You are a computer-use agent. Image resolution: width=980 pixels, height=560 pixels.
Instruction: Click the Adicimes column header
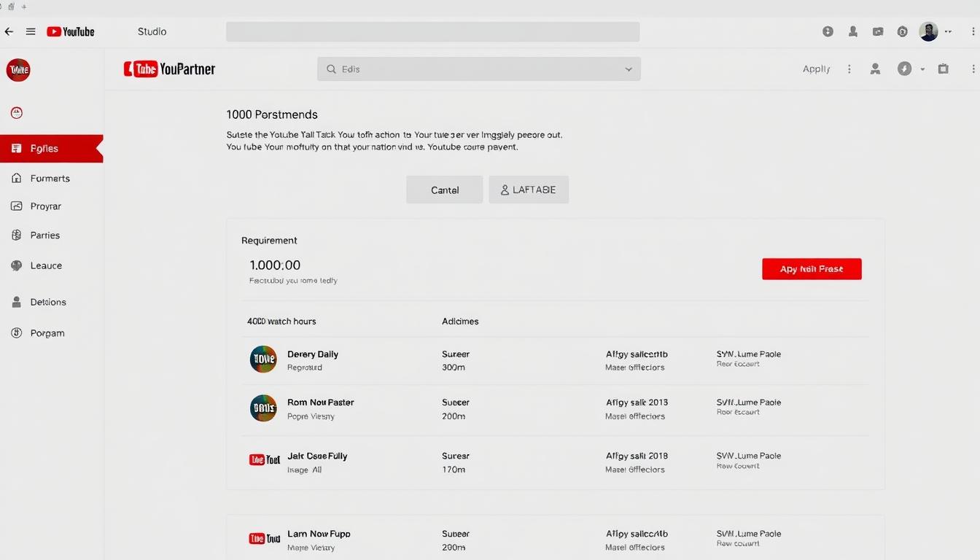click(460, 321)
